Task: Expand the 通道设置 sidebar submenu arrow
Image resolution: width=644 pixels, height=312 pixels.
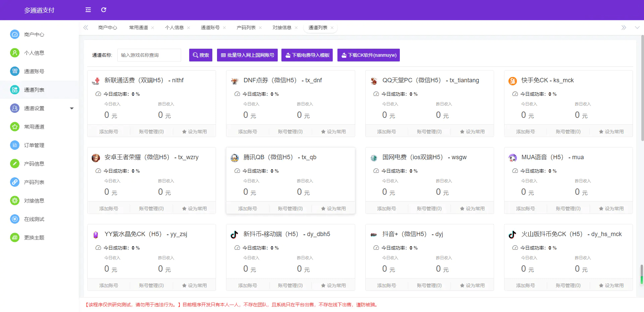Action: coord(71,108)
